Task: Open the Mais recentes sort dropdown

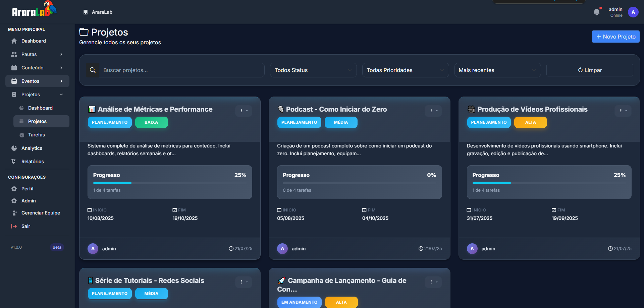Action: 498,70
